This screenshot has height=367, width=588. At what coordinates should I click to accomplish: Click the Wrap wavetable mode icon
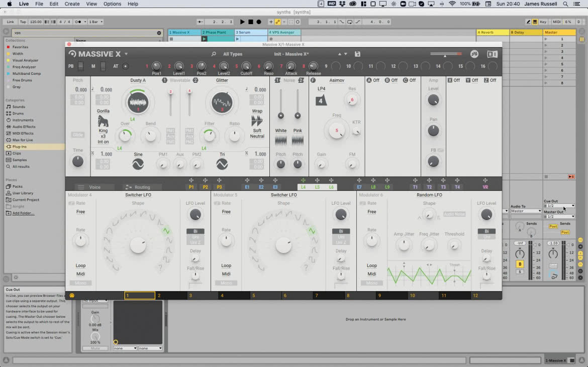(x=257, y=120)
